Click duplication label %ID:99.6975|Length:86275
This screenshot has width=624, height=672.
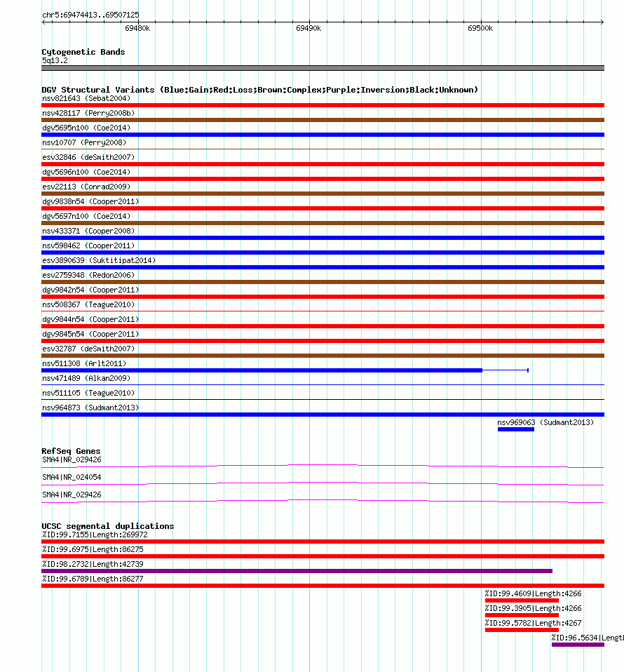point(93,549)
